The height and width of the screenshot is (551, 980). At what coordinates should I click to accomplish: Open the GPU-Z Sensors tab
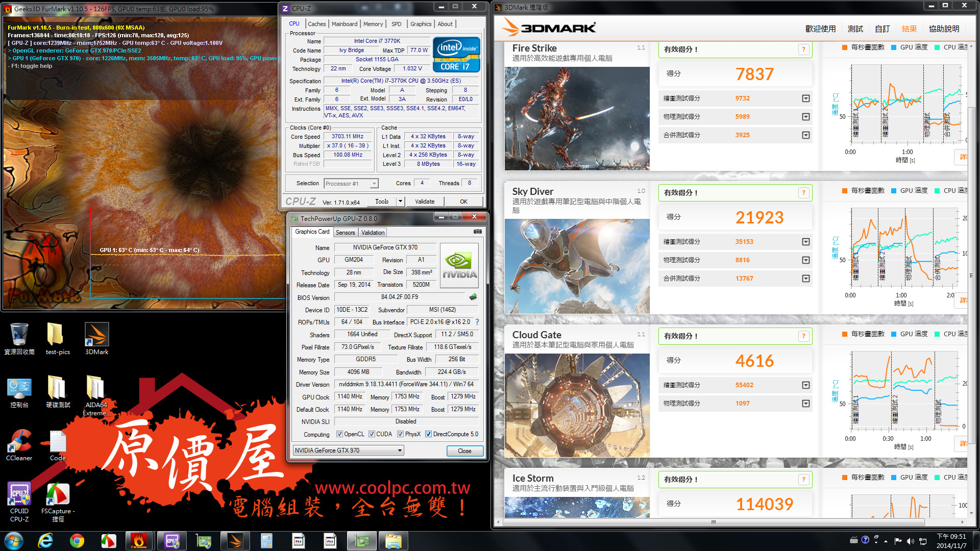click(x=345, y=232)
